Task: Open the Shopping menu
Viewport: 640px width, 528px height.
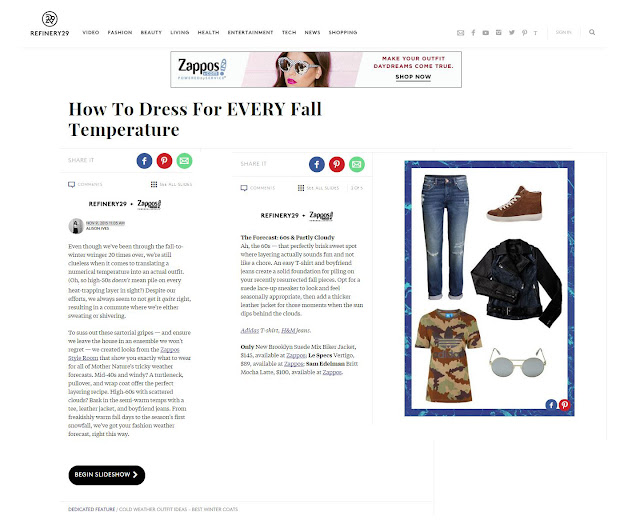Action: click(343, 32)
